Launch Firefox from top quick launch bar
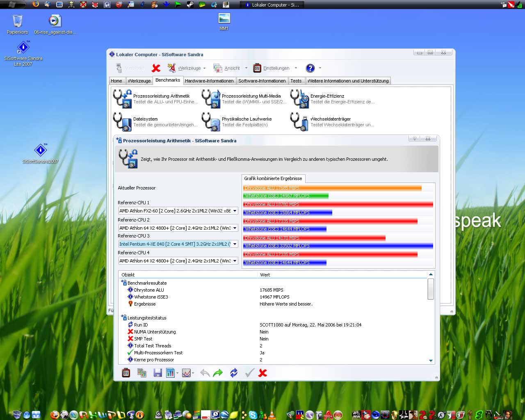The image size is (525, 420). (x=36, y=5)
